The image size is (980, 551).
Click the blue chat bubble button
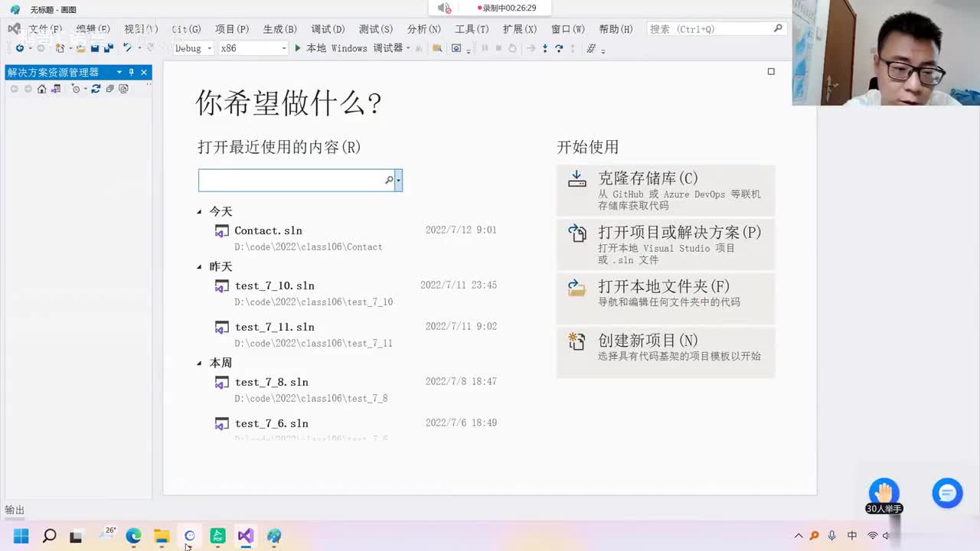(947, 494)
